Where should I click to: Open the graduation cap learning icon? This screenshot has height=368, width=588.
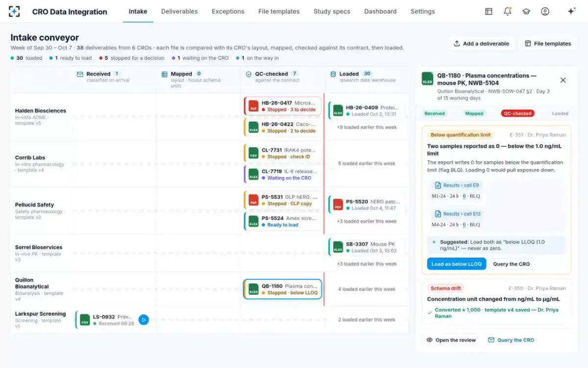(526, 11)
